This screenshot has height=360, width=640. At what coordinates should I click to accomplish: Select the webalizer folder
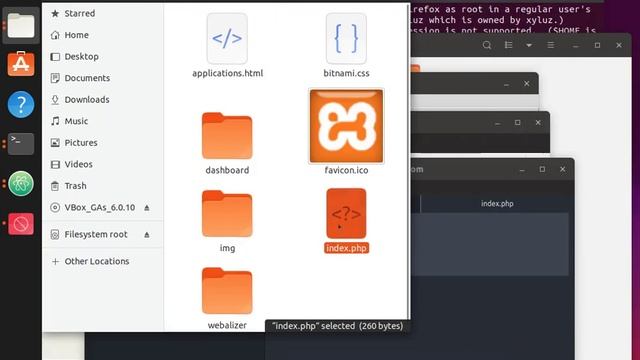(227, 291)
